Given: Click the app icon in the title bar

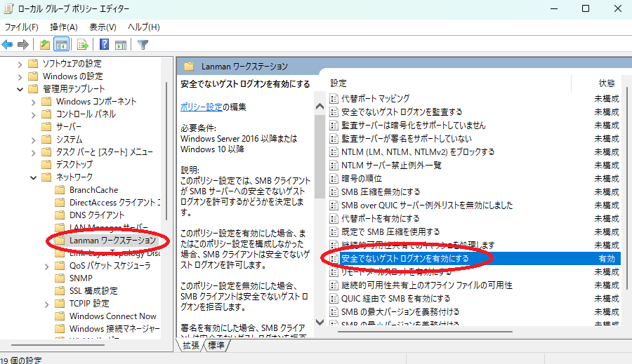Looking at the screenshot, I should click(8, 8).
